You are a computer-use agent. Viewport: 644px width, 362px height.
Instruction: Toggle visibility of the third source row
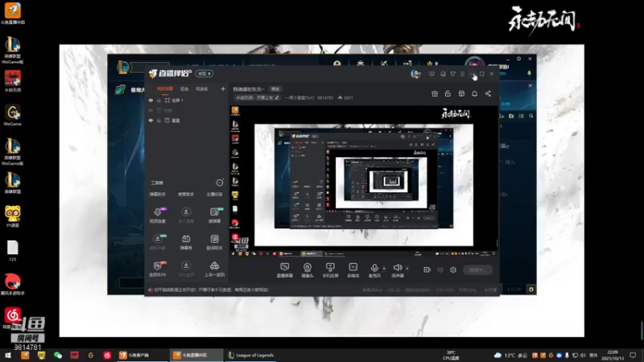pyautogui.click(x=151, y=120)
